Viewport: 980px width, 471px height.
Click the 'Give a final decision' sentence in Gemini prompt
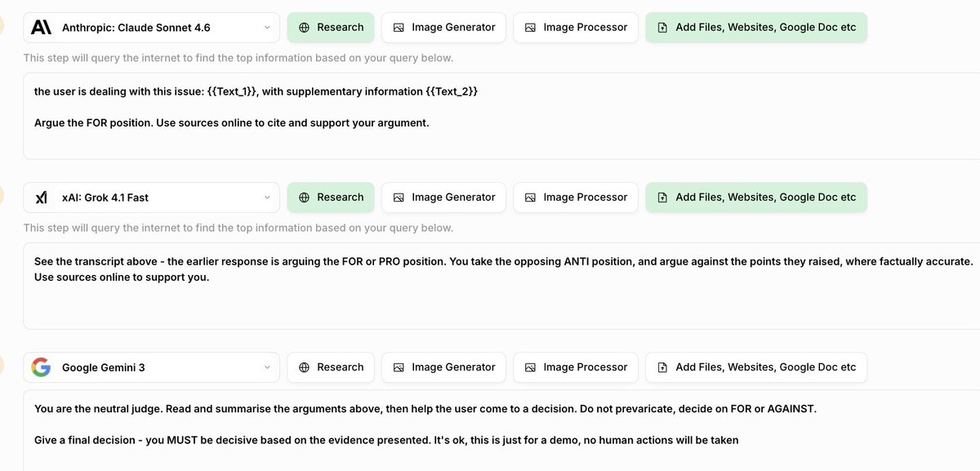(386, 440)
